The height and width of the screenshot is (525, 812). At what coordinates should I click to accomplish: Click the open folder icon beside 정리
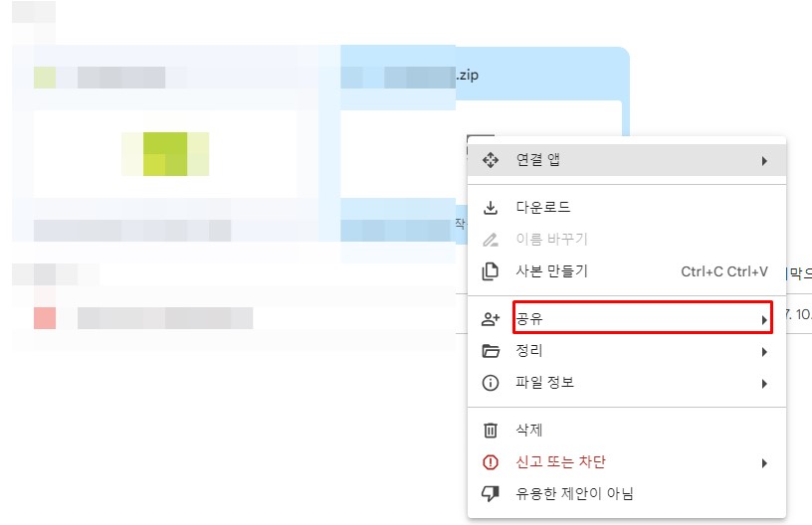491,351
